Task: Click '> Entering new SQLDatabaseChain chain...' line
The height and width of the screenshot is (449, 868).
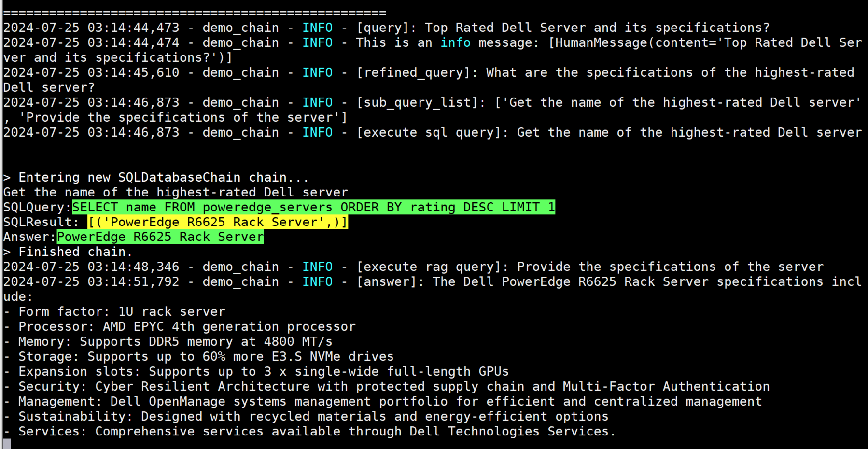Action: [156, 178]
